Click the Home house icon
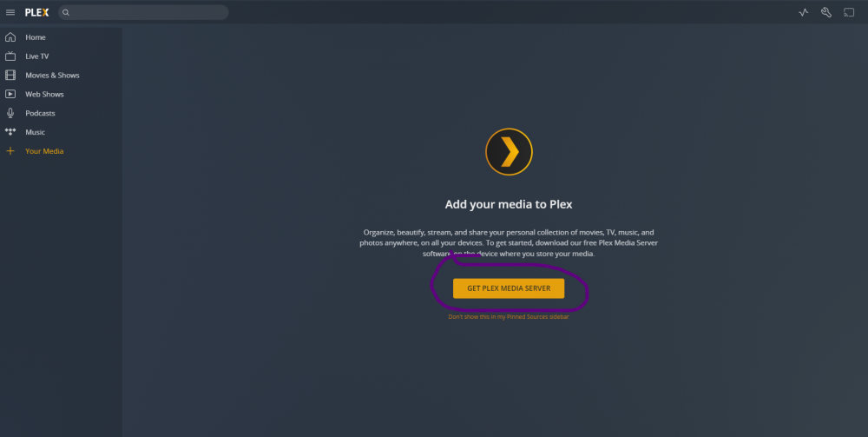 (x=10, y=37)
